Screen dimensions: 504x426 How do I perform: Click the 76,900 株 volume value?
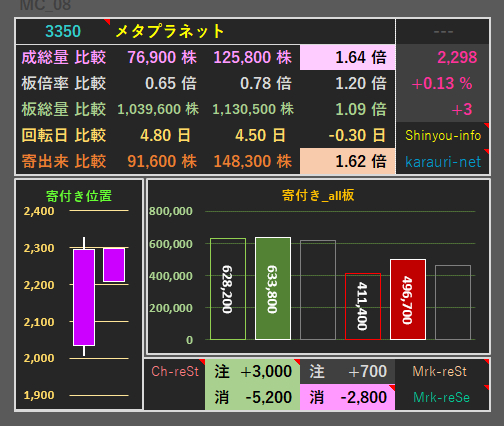click(x=162, y=57)
